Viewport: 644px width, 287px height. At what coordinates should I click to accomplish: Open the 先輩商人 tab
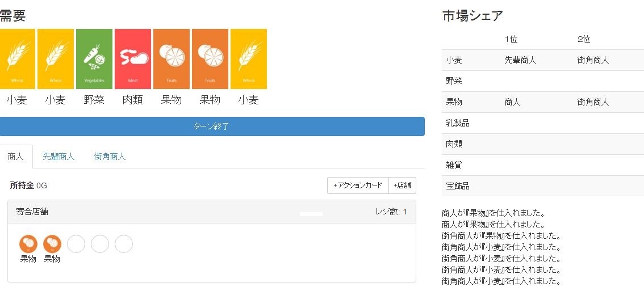coord(58,157)
